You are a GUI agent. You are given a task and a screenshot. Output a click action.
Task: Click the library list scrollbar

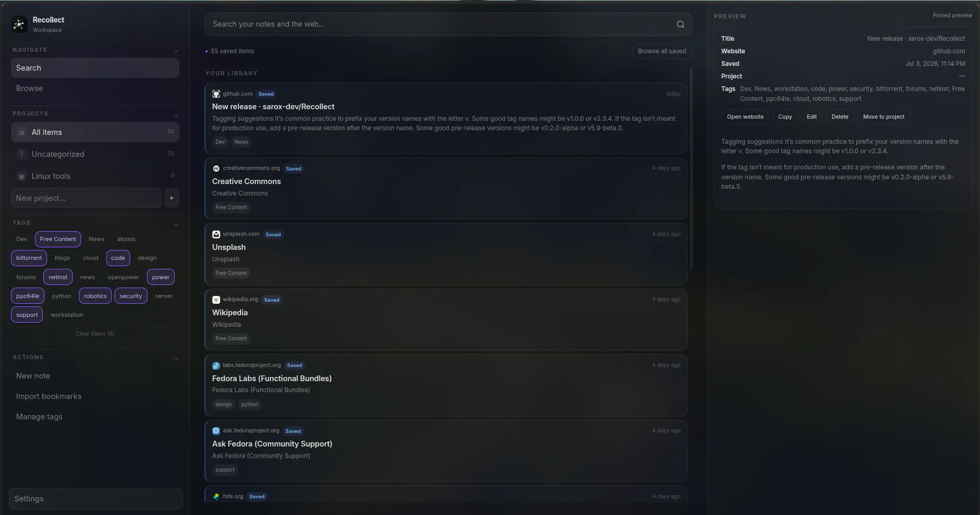point(691,167)
